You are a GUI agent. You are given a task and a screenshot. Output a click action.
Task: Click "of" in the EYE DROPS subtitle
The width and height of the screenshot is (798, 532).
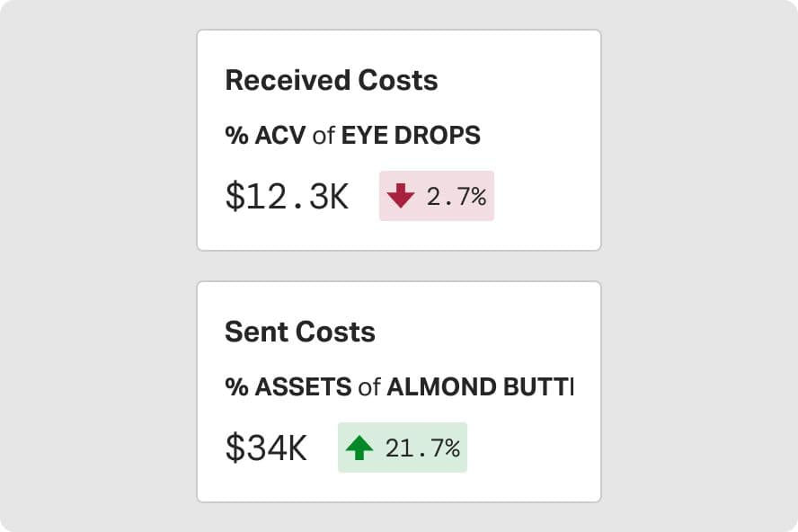click(324, 136)
